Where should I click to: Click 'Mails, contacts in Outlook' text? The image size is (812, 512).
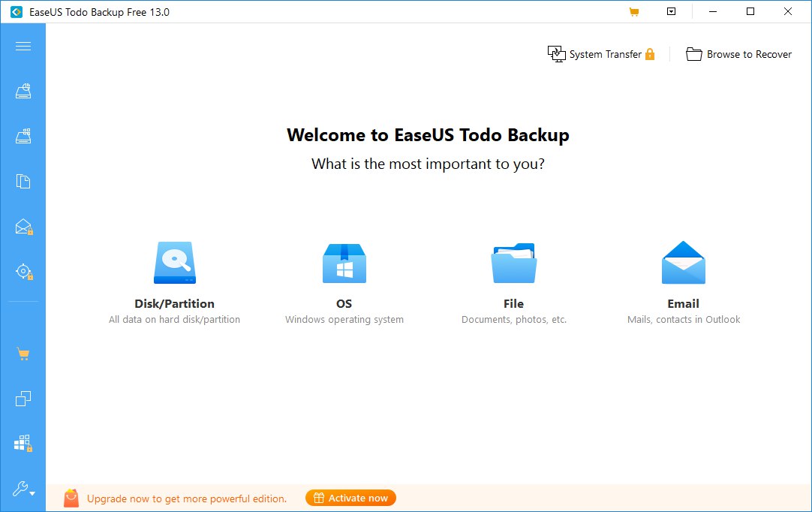tap(684, 320)
